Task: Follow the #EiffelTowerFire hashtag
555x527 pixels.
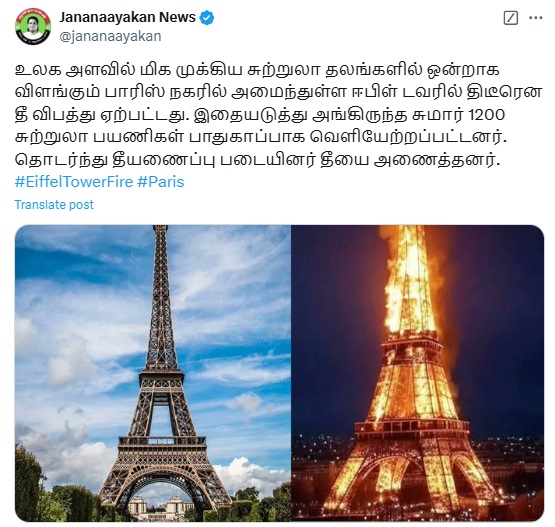Action: [74, 182]
